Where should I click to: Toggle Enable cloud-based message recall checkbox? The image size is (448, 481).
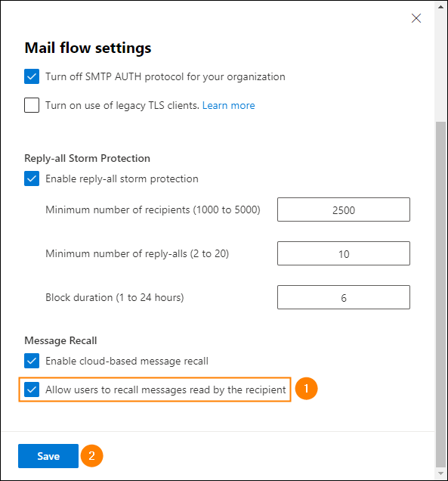(32, 361)
